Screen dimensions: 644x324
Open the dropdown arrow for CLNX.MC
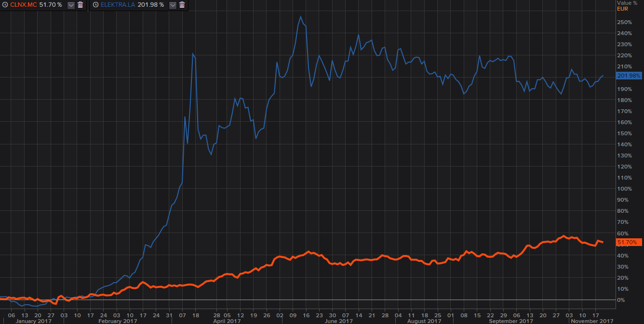coord(71,5)
